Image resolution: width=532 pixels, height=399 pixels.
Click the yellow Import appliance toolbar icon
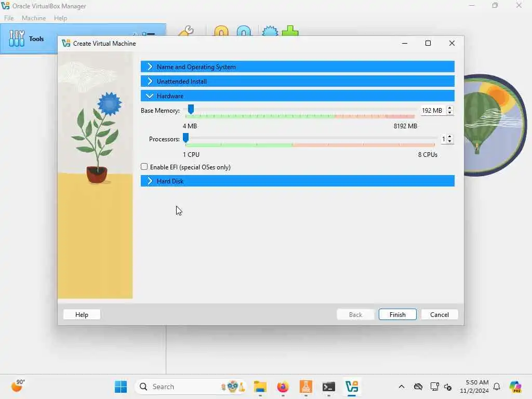click(x=221, y=31)
